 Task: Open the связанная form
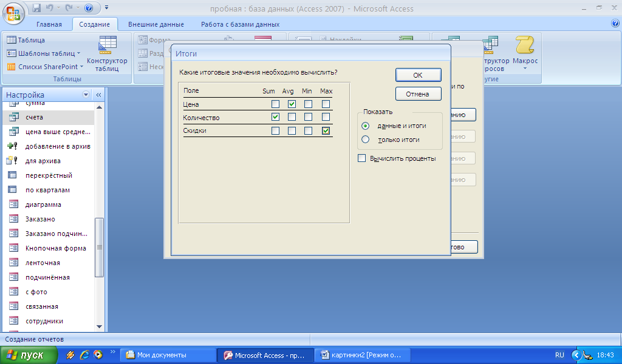(x=49, y=306)
